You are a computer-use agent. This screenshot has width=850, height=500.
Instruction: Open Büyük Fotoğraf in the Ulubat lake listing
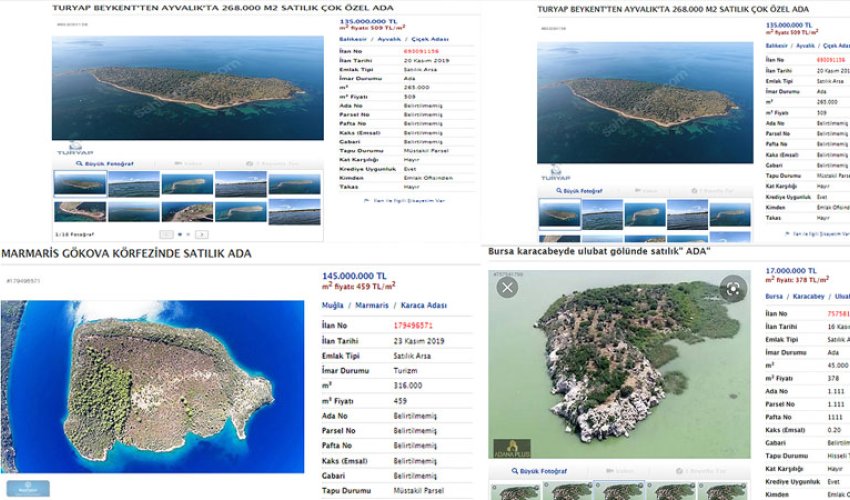(x=539, y=471)
